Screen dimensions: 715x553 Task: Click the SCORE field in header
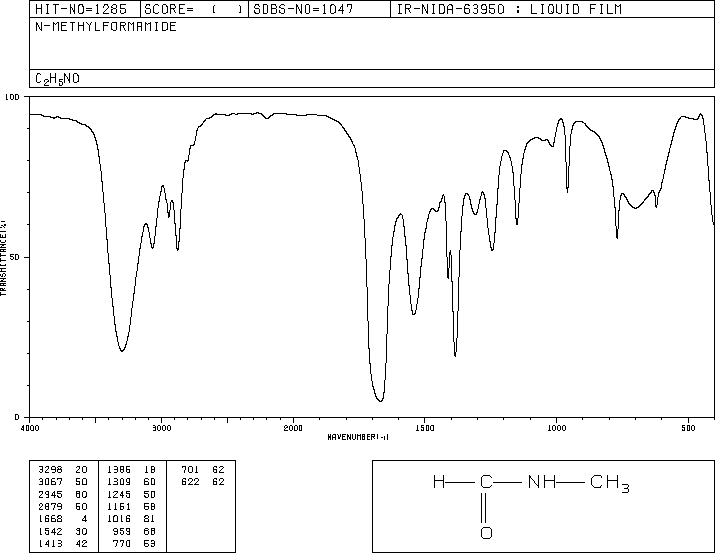pyautogui.click(x=193, y=9)
